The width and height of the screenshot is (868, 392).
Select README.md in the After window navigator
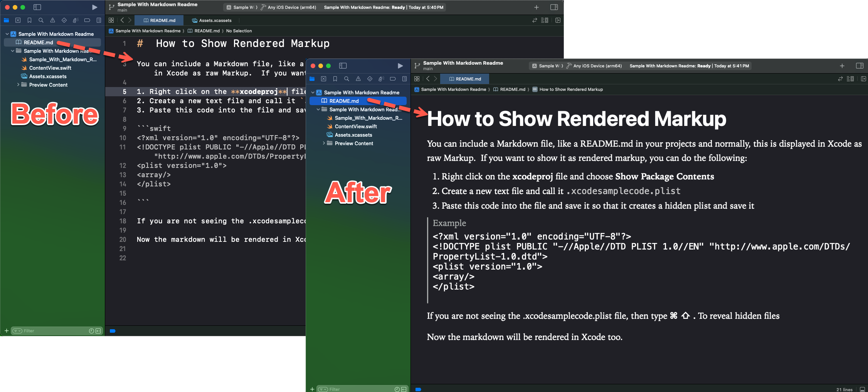(x=358, y=101)
